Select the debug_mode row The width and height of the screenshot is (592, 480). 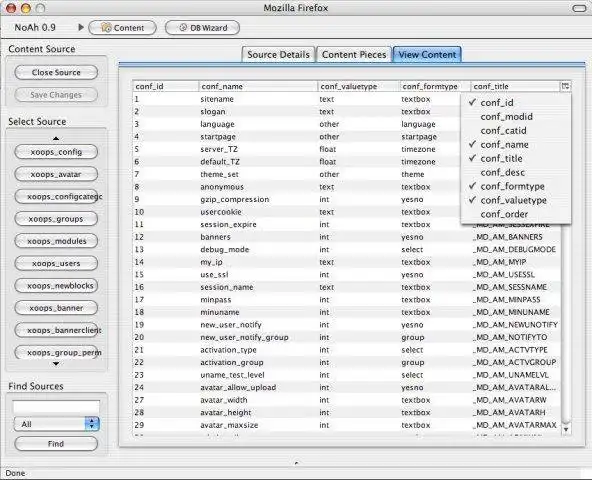[347, 250]
